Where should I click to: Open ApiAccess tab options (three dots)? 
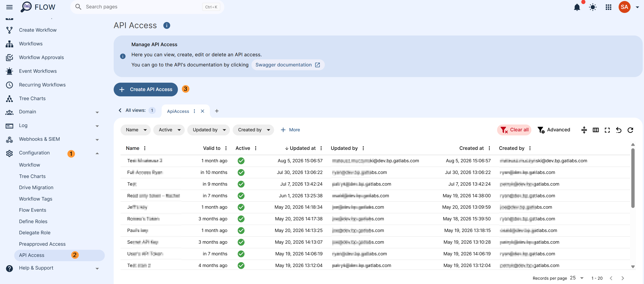tap(194, 111)
